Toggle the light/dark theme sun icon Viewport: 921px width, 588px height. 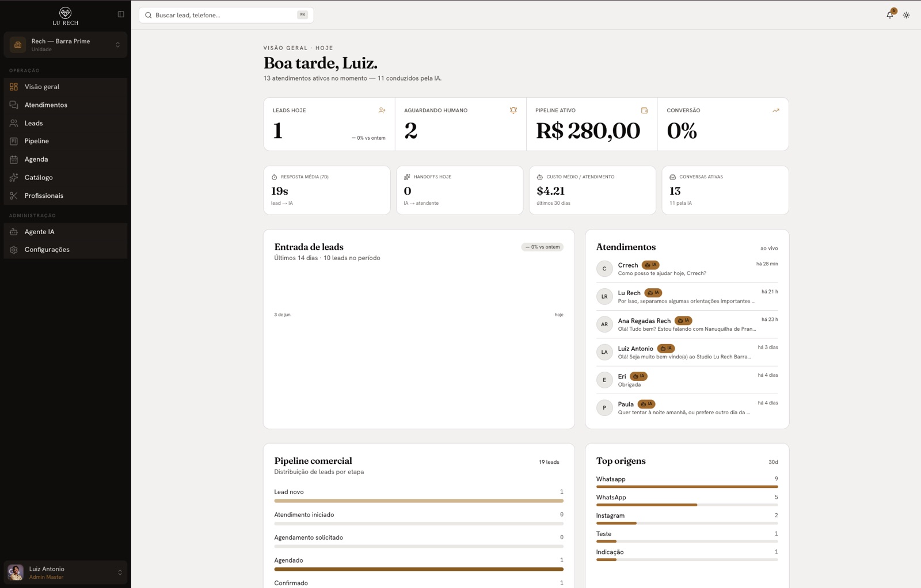[x=907, y=15]
